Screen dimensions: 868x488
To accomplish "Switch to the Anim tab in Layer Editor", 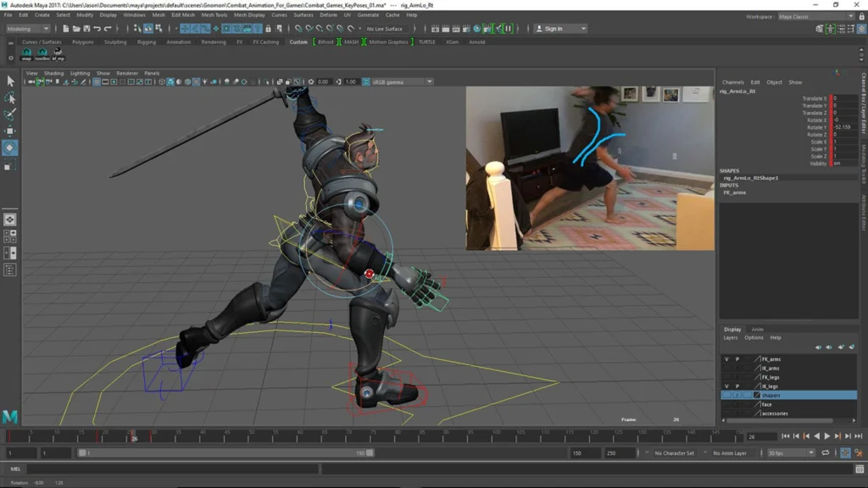I will (x=757, y=329).
